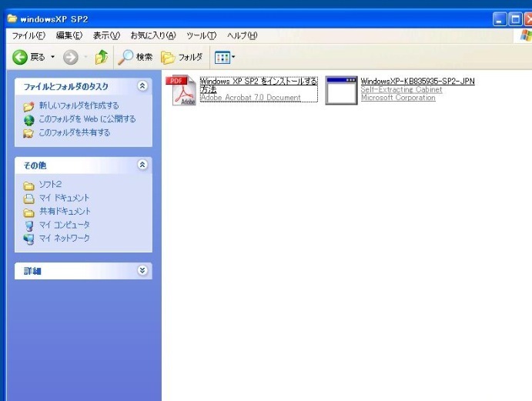This screenshot has height=401, width=532.
Task: Click このフォルダを共有する link
Action: [74, 132]
